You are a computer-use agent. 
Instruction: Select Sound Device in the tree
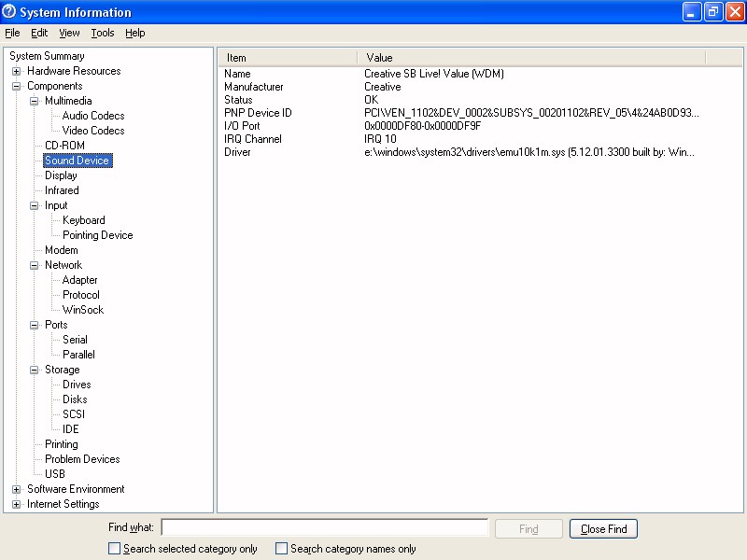pos(78,161)
